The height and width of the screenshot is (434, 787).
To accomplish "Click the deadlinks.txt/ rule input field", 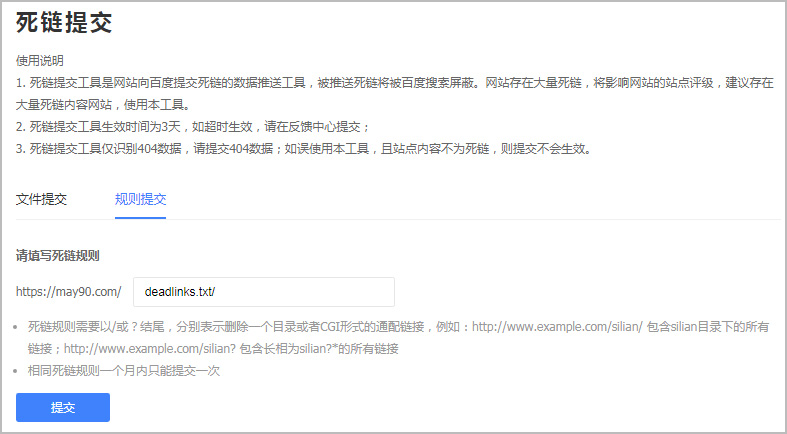I will 263,292.
